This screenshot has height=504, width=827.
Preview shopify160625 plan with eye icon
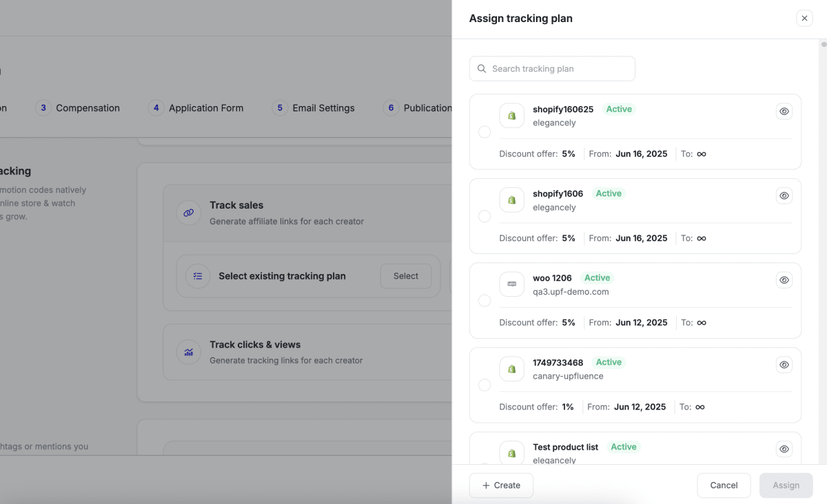point(784,112)
